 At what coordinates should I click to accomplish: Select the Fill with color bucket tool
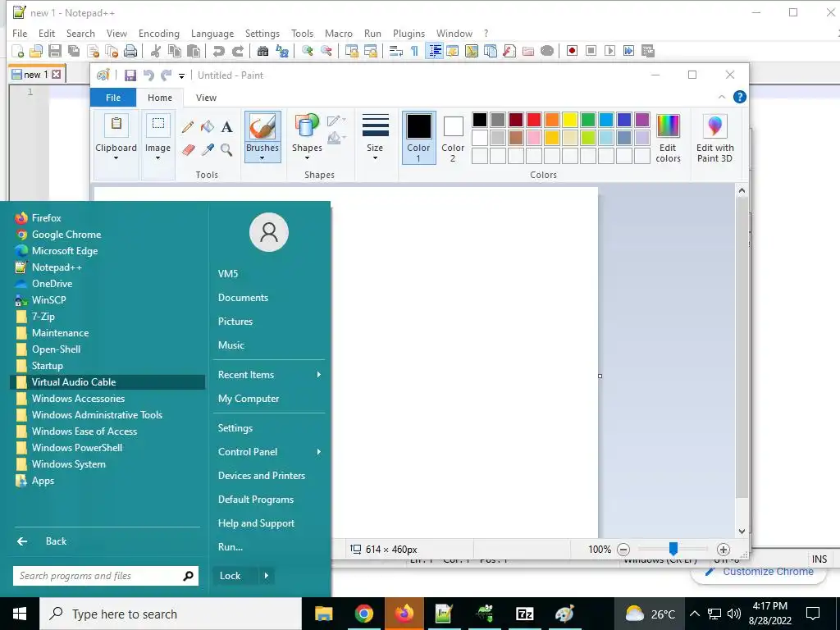[x=208, y=127]
